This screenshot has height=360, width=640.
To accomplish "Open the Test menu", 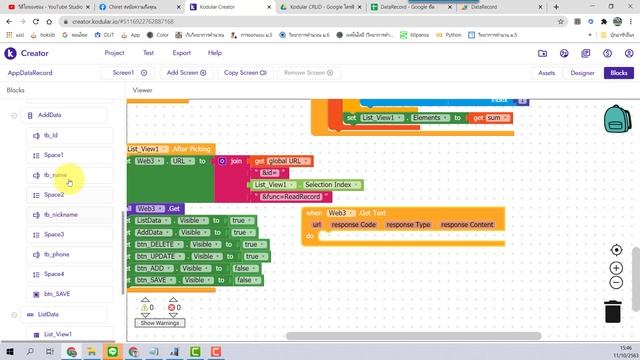I will coord(149,53).
